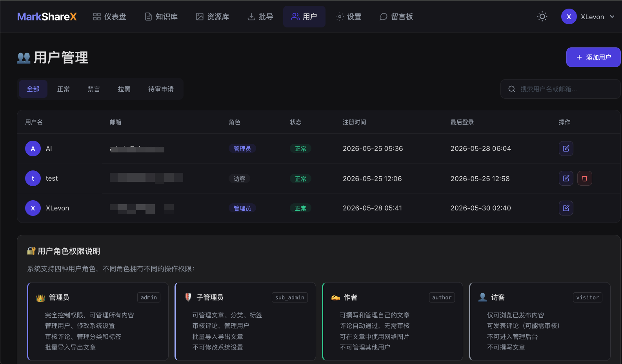Select the 用户 users tab
The height and width of the screenshot is (364, 622).
(x=304, y=17)
